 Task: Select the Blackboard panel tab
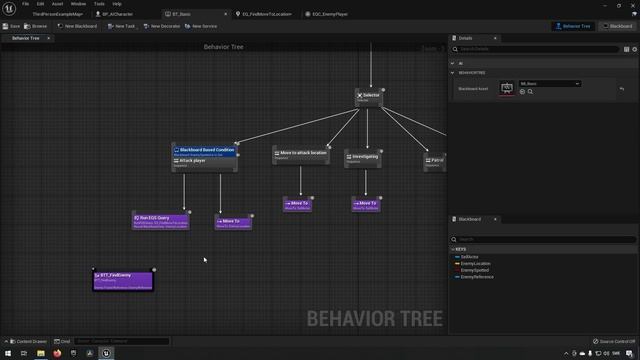[x=469, y=219]
